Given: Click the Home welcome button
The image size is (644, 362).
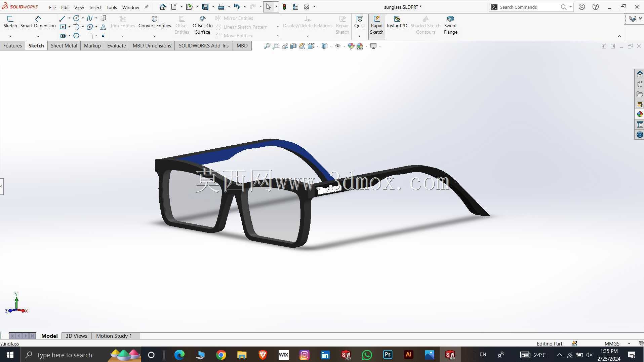Looking at the screenshot, I should (x=163, y=7).
